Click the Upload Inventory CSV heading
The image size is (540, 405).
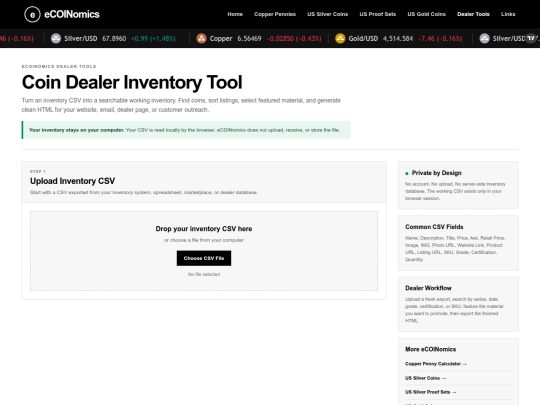pos(73,181)
